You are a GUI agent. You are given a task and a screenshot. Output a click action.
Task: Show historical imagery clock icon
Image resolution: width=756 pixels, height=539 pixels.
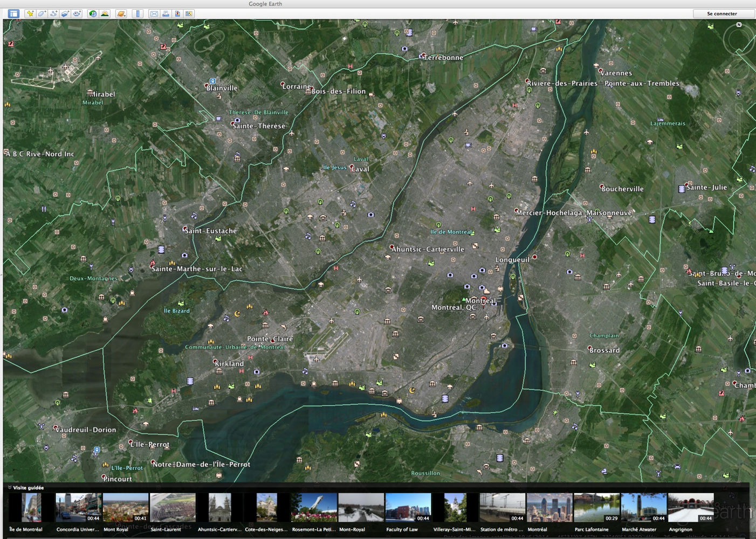(93, 13)
